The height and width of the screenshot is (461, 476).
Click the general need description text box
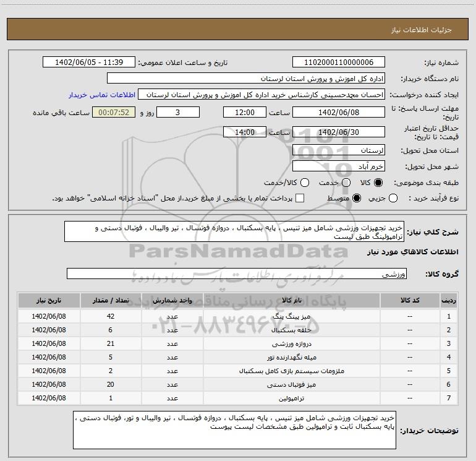point(234,231)
